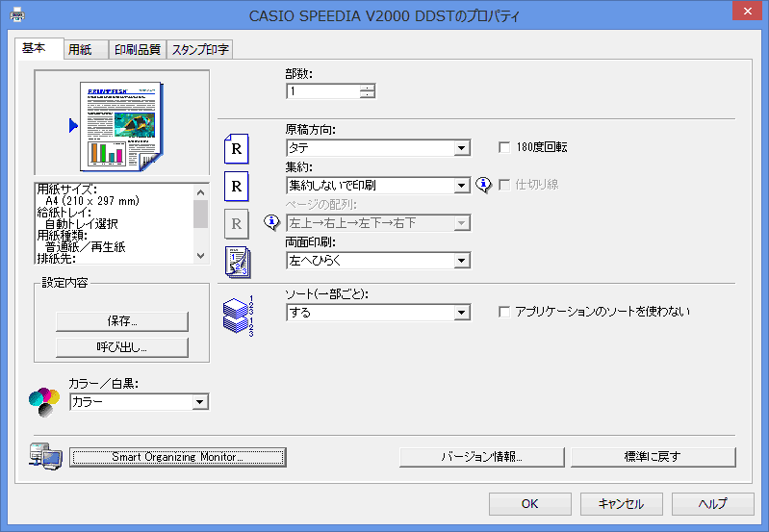Click the duplex printing pages icon
769x532 pixels.
tap(238, 263)
